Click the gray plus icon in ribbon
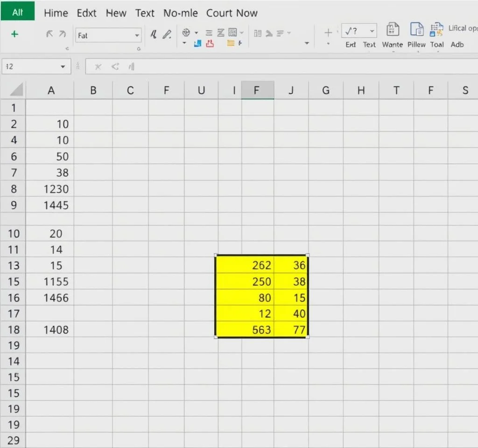478x448 pixels. 328,32
